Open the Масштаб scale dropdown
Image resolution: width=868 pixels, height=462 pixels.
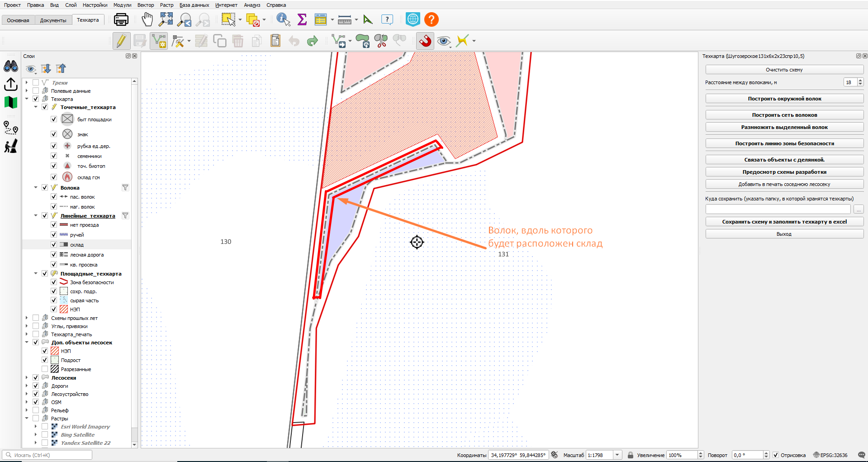pyautogui.click(x=617, y=455)
